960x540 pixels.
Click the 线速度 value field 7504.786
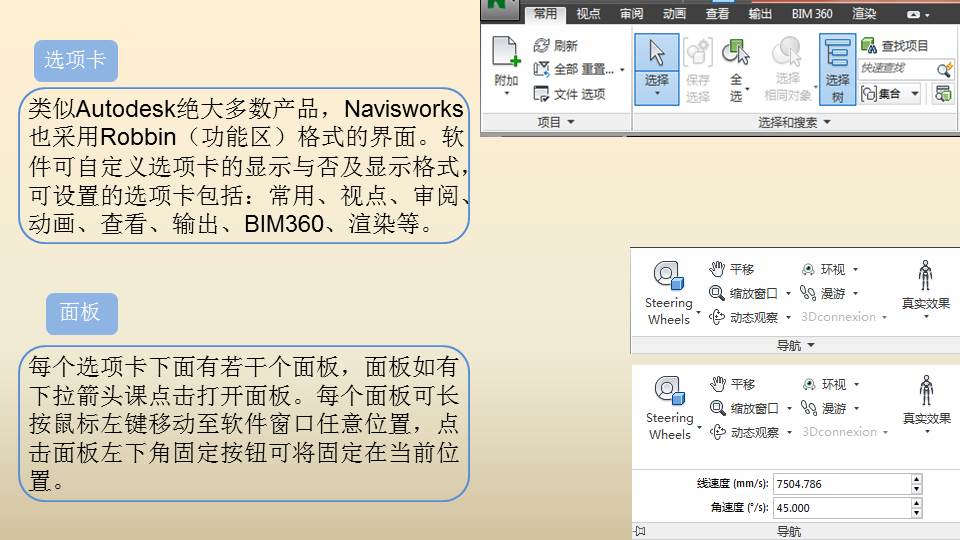pyautogui.click(x=842, y=484)
